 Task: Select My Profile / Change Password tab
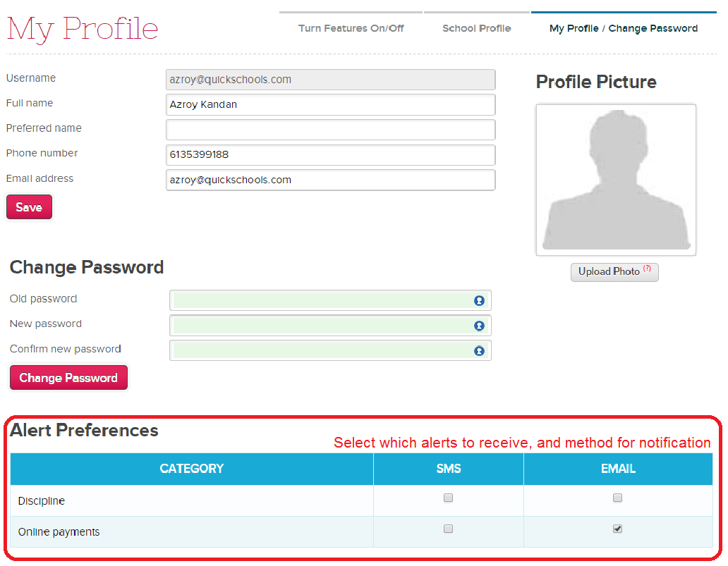[624, 28]
